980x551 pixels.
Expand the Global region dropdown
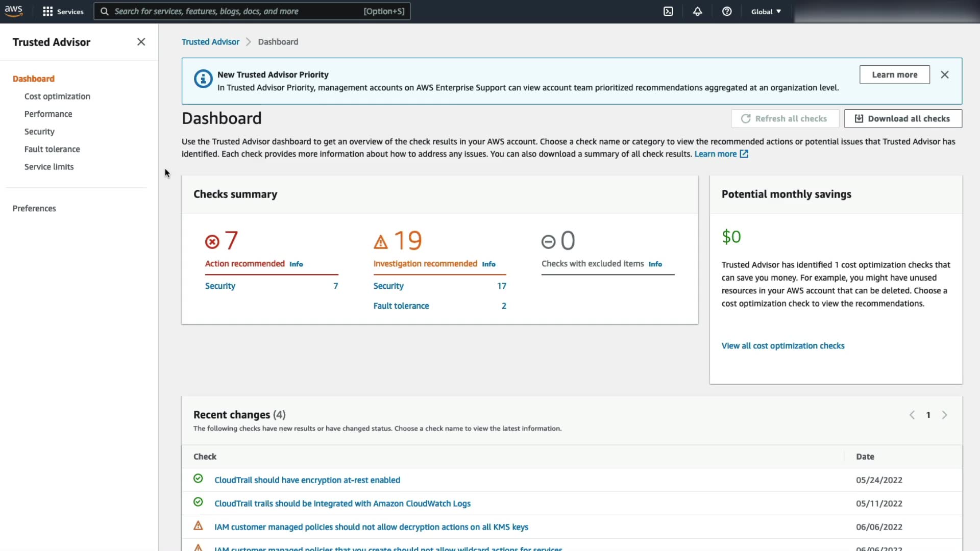click(x=766, y=11)
